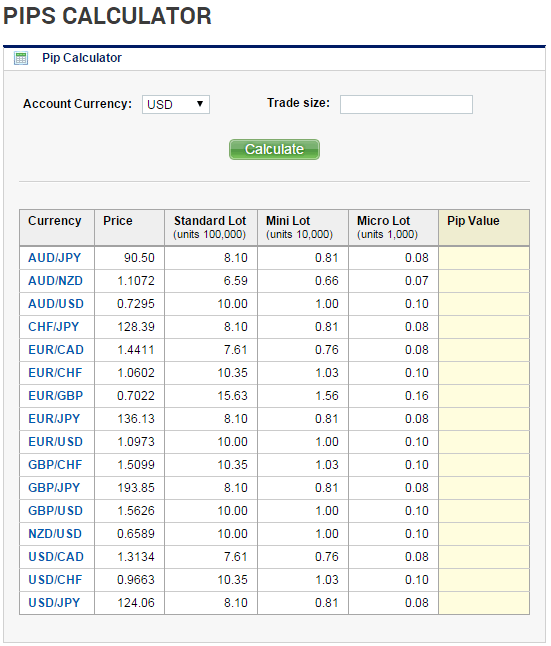Click the Pip Calculator table icon
This screenshot has width=551, height=646.
[x=21, y=58]
